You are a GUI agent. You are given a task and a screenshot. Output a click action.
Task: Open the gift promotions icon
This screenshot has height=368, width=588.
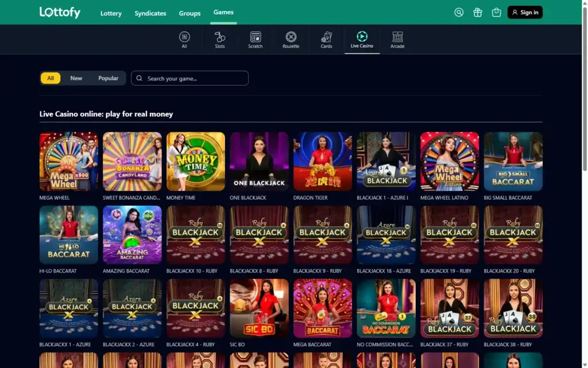pos(477,13)
